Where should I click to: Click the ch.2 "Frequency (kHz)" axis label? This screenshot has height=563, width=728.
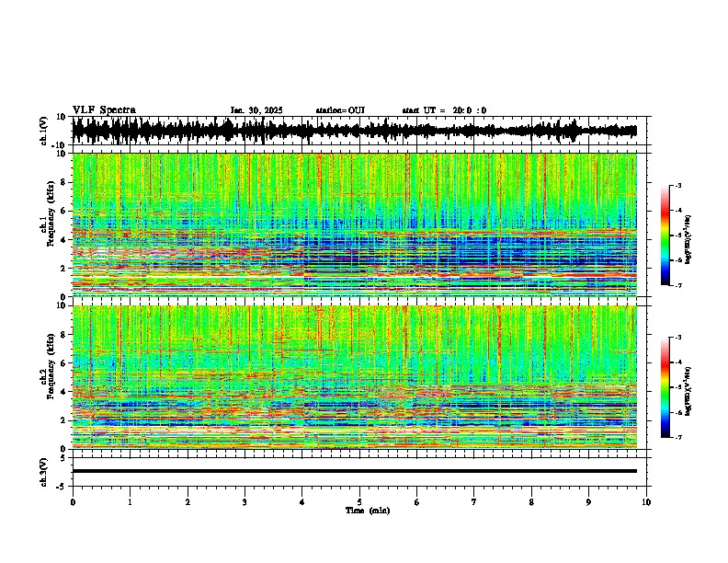[51, 366]
